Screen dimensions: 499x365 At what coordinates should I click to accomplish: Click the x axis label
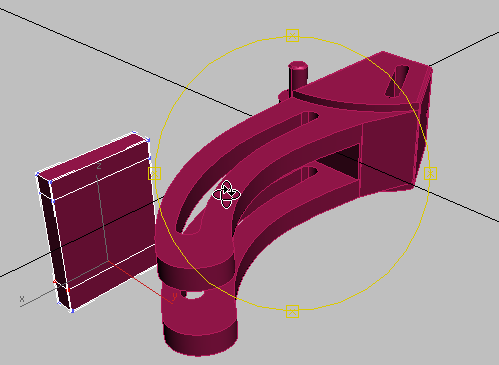pos(22,299)
